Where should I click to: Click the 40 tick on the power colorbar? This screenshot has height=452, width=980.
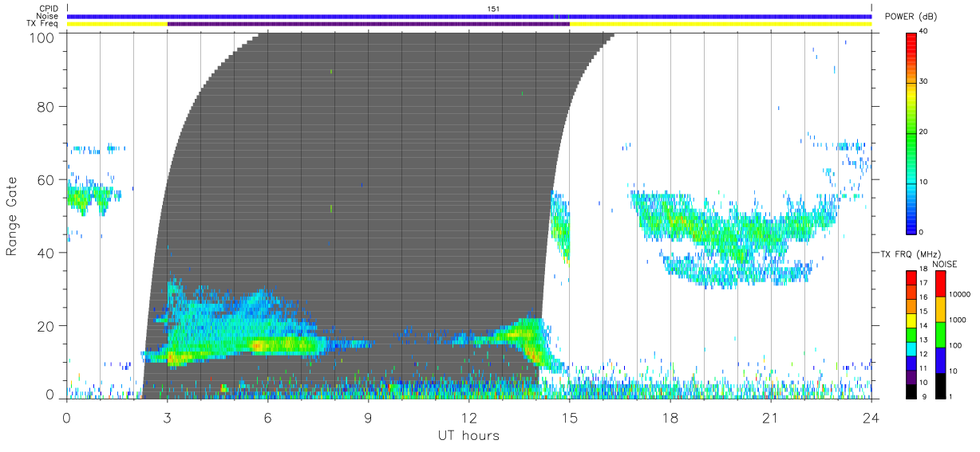(925, 31)
